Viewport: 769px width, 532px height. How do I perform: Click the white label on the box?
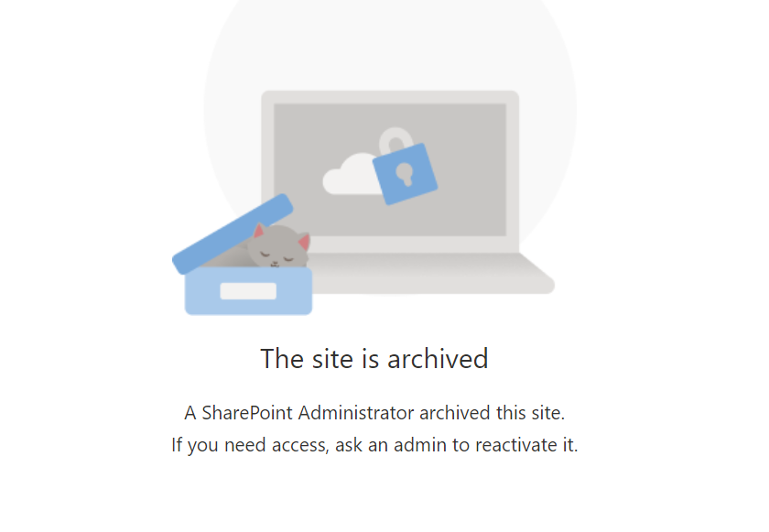click(248, 291)
